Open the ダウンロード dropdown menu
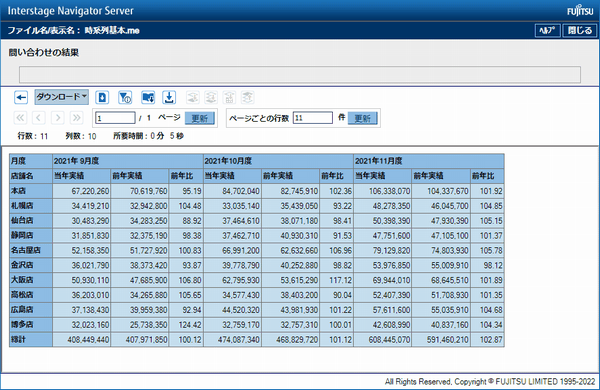This screenshot has height=390, width=600. pyautogui.click(x=62, y=97)
